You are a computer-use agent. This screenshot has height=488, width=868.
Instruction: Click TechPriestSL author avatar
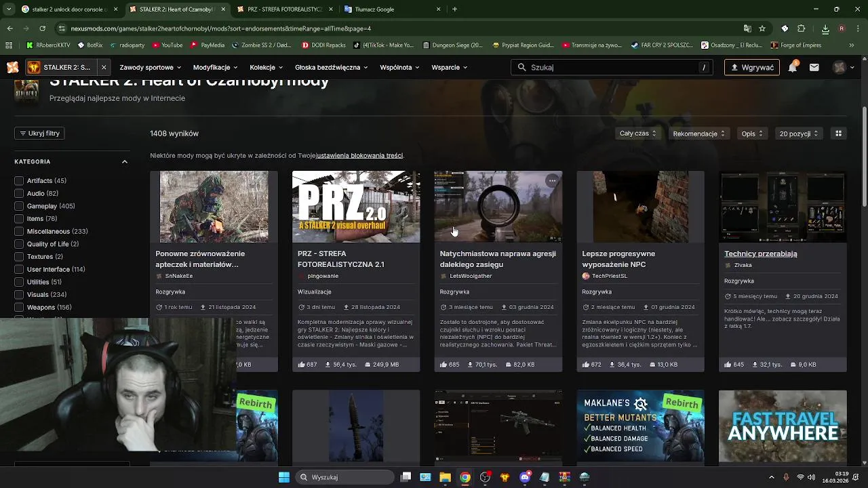(x=586, y=276)
